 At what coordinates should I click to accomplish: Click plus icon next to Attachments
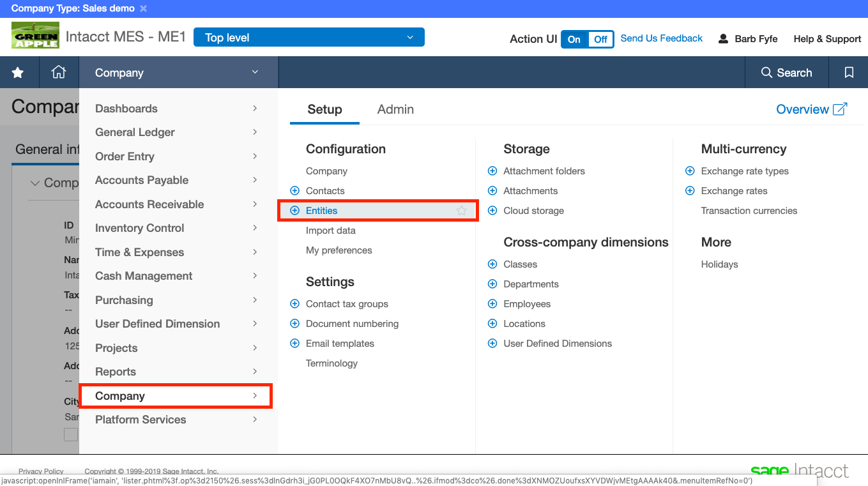coord(492,191)
